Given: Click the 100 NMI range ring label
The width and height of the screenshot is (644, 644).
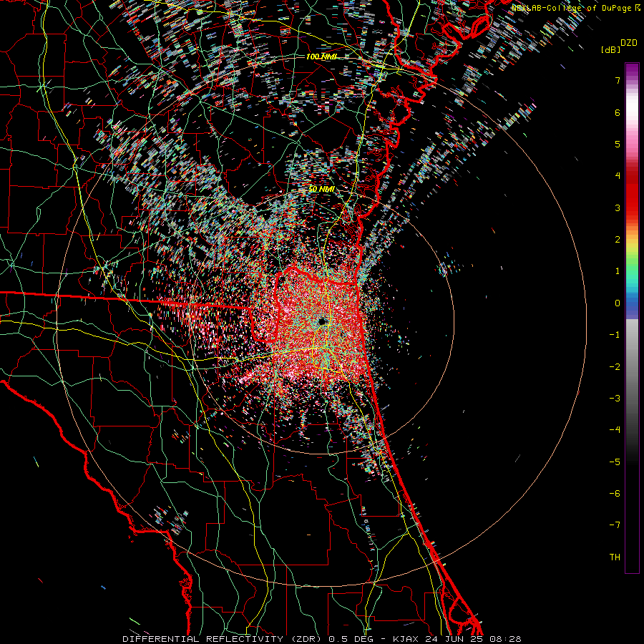Looking at the screenshot, I should pyautogui.click(x=321, y=57).
